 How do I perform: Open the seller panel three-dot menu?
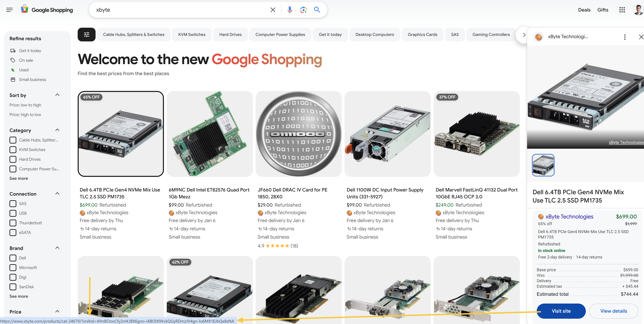point(625,37)
